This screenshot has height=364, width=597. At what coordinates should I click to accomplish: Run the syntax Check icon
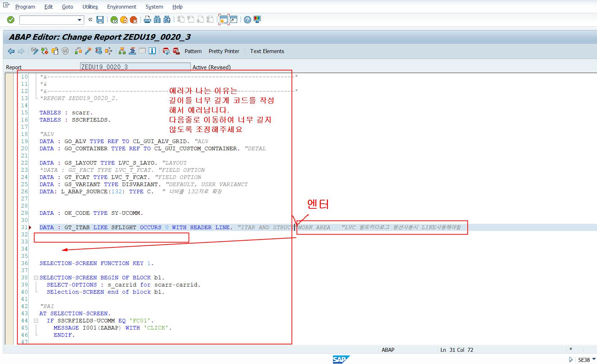(78, 51)
